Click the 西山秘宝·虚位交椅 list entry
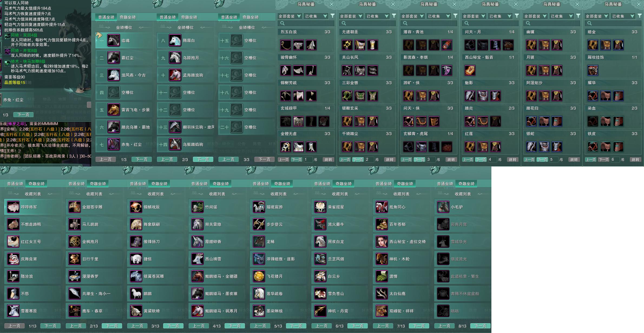This screenshot has width=644, height=333. pos(401,242)
